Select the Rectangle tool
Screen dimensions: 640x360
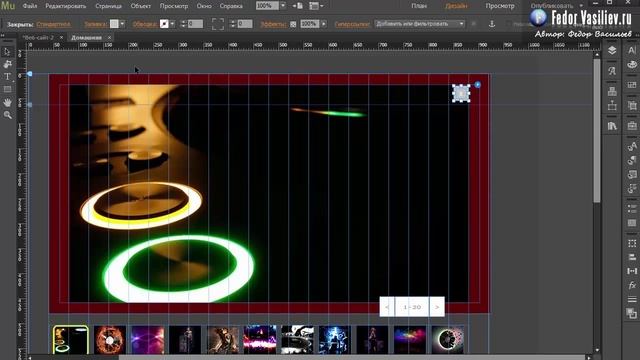point(7,89)
